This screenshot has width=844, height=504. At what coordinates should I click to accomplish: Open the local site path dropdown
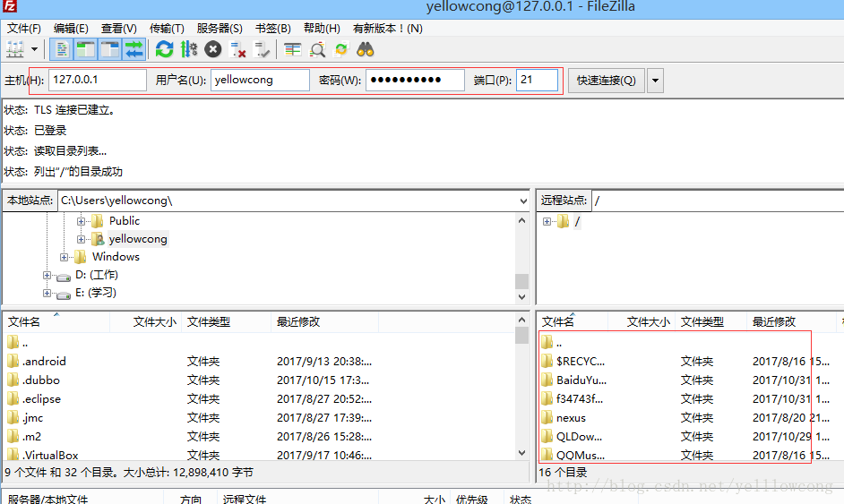point(523,201)
